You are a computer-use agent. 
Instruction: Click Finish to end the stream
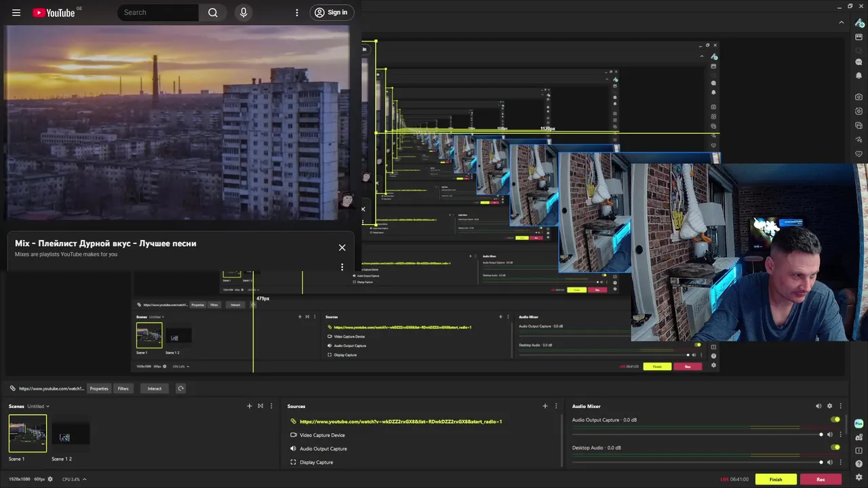776,479
